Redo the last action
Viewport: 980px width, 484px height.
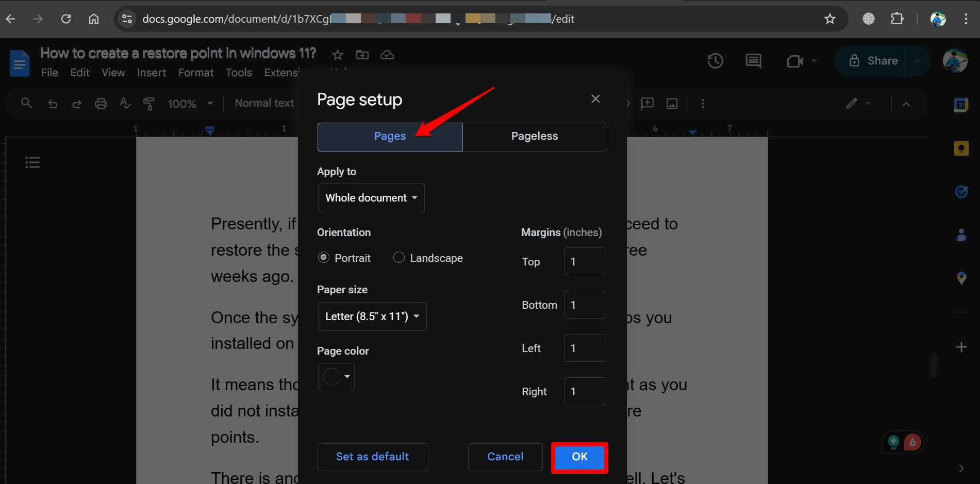pyautogui.click(x=76, y=104)
